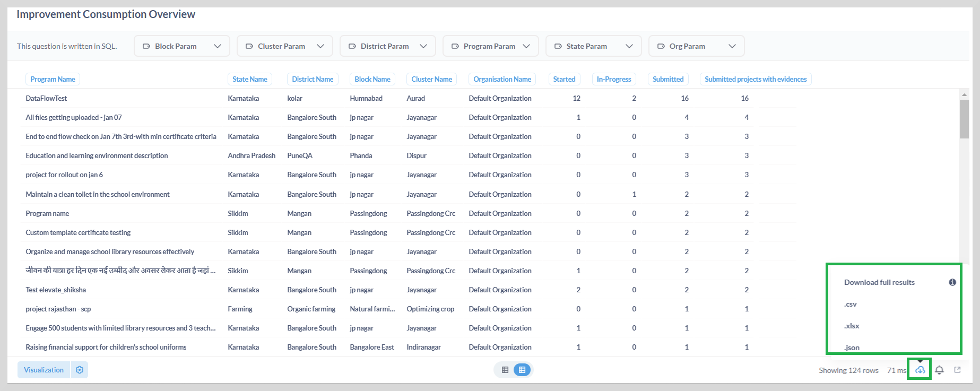This screenshot has height=391, width=980.
Task: Click the 'Phanda' block cell
Action: click(x=361, y=155)
